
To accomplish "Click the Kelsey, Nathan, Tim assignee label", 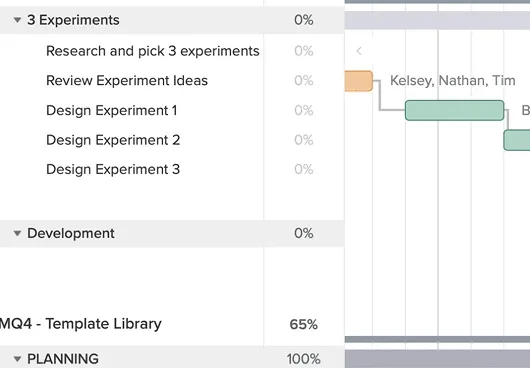I will pyautogui.click(x=453, y=81).
